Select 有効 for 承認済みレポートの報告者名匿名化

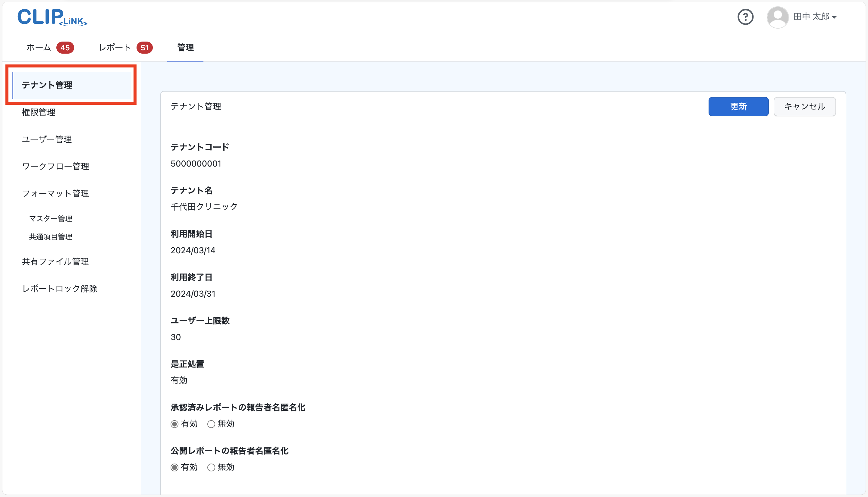pyautogui.click(x=175, y=424)
